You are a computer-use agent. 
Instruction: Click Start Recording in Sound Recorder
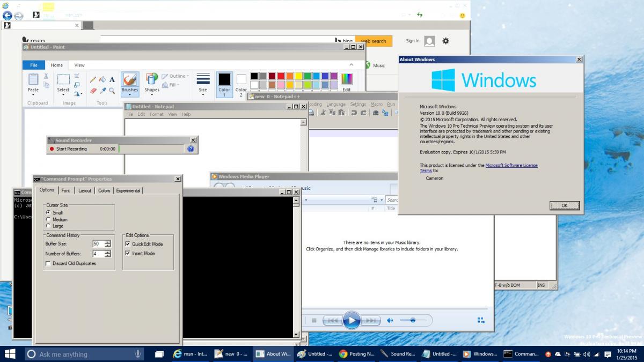68,149
